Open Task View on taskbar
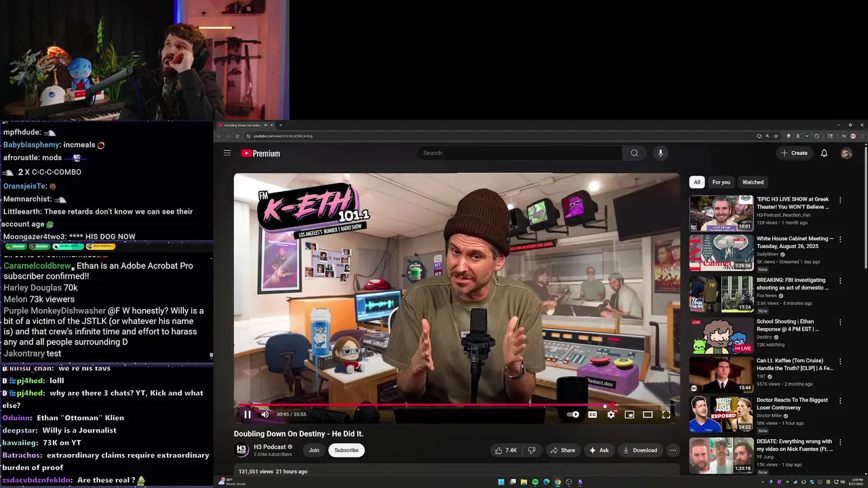This screenshot has width=868, height=488. click(x=513, y=482)
